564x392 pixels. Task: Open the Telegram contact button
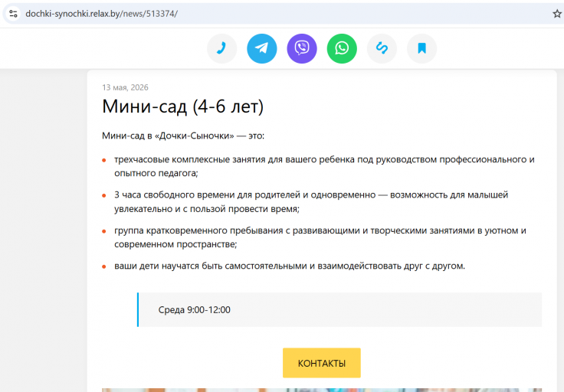pyautogui.click(x=262, y=48)
